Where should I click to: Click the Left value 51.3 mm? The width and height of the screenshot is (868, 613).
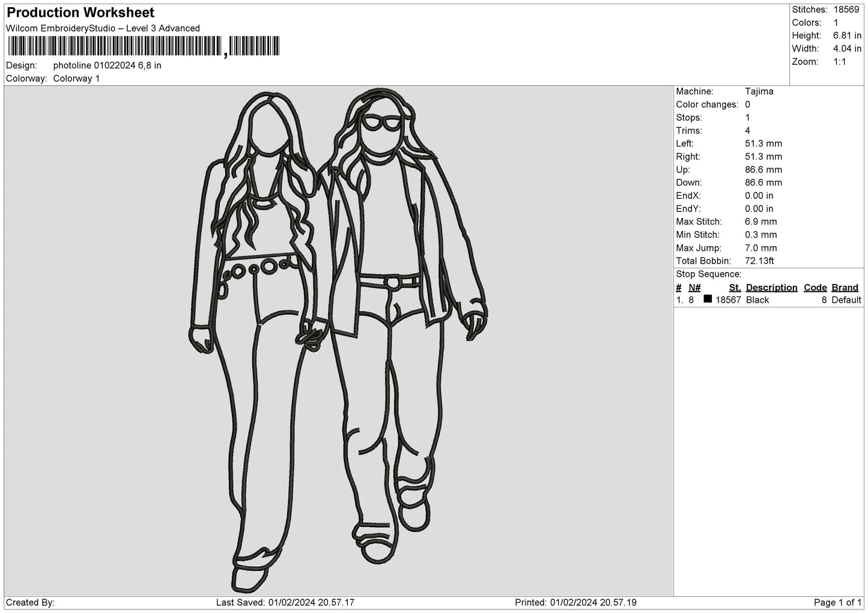(763, 143)
